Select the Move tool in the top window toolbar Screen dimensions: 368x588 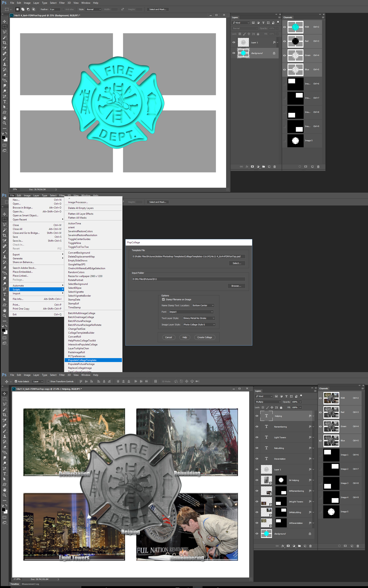pos(4,21)
